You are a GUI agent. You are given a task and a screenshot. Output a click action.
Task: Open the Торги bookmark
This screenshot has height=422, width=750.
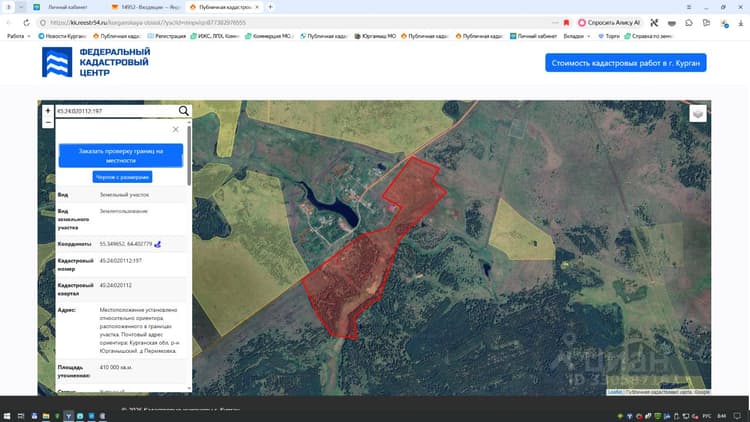(608, 36)
